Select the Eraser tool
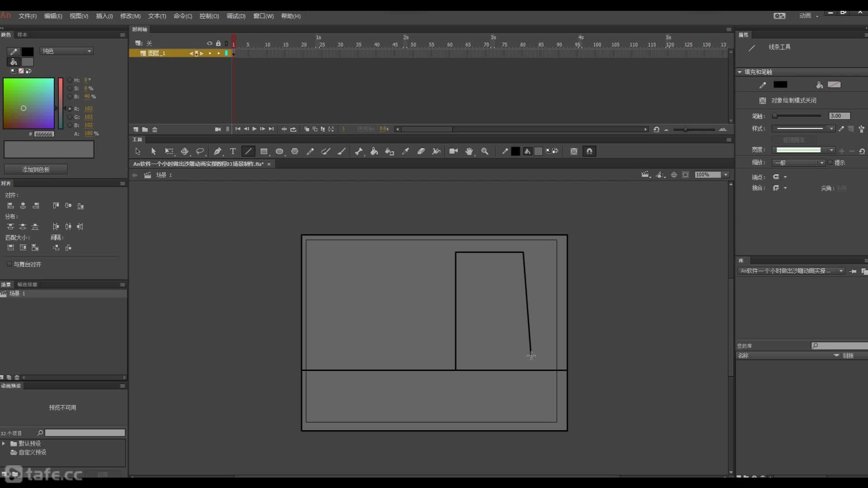 [421, 151]
